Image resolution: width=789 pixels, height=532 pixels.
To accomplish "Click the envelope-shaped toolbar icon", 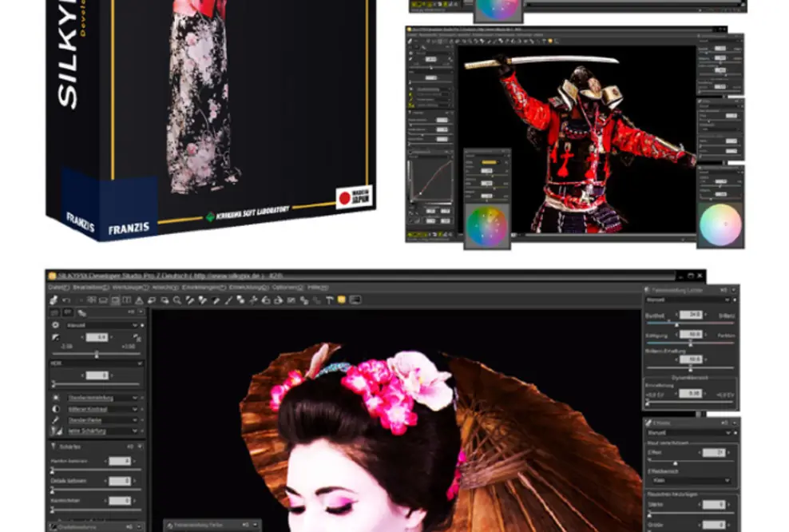I will point(291,300).
